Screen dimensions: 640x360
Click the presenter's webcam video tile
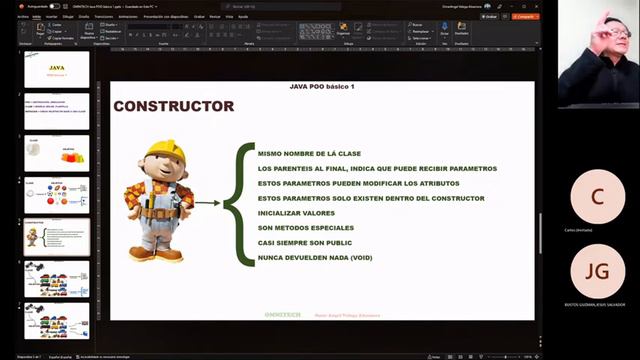[x=599, y=53]
